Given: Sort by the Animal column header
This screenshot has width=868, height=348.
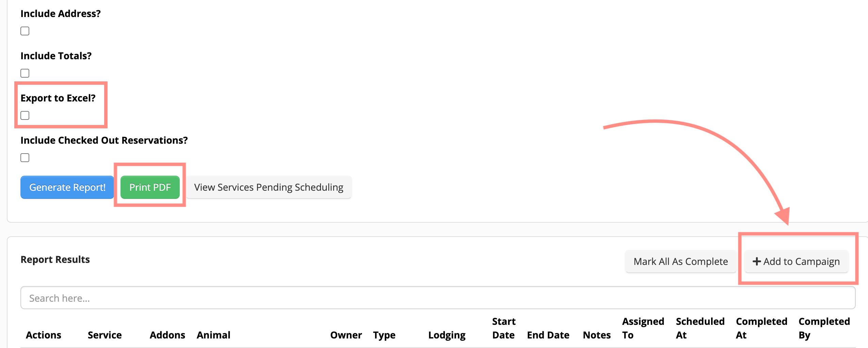Looking at the screenshot, I should coord(213,335).
